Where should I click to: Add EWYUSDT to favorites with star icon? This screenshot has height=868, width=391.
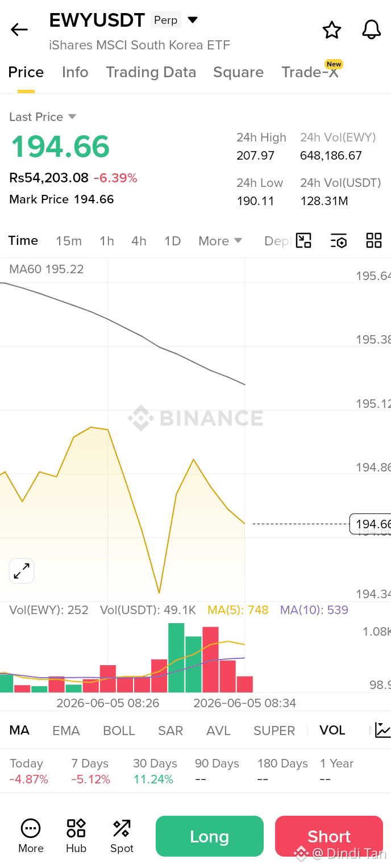332,30
